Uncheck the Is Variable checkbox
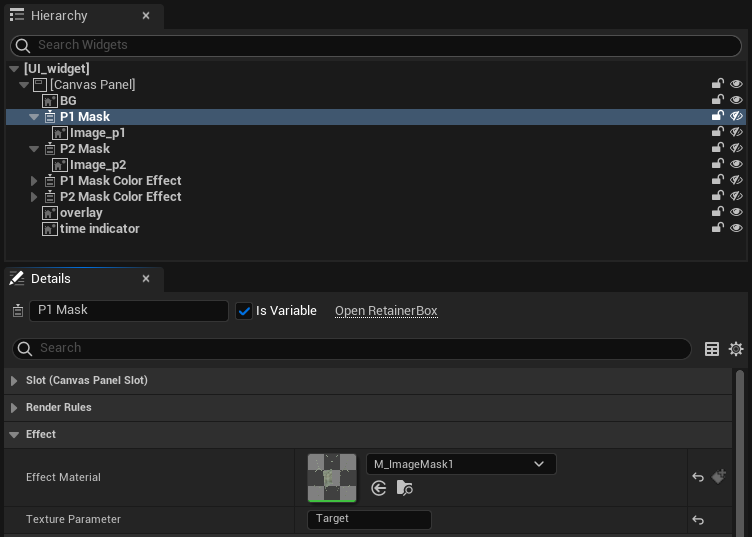752x537 pixels. pos(244,311)
